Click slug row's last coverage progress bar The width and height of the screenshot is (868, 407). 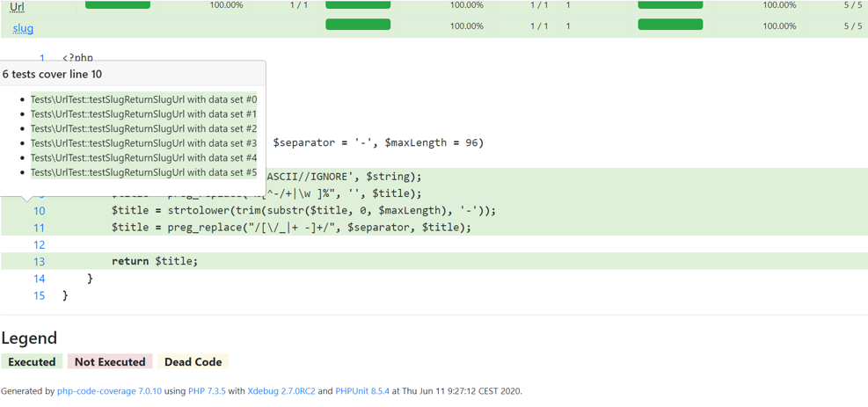(670, 25)
